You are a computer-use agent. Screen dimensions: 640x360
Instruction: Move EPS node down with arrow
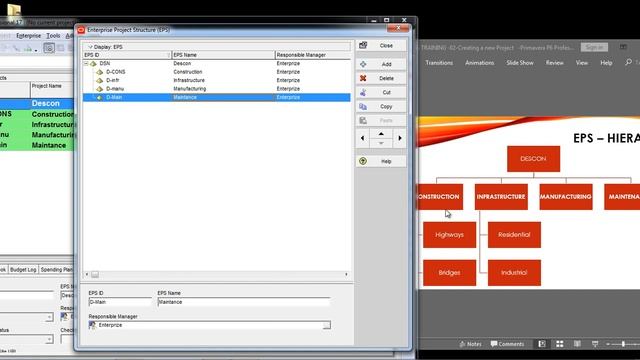(x=381, y=143)
